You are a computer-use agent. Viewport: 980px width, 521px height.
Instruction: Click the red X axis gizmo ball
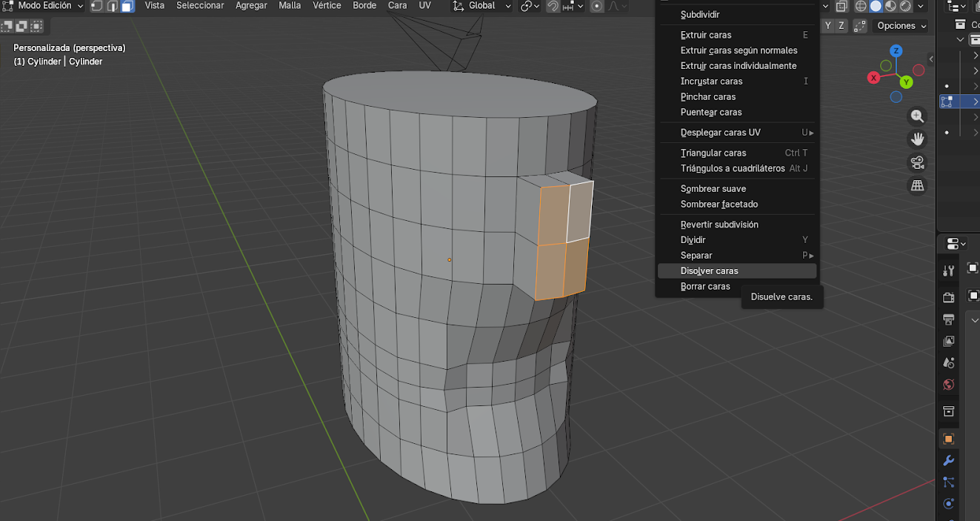(x=874, y=78)
